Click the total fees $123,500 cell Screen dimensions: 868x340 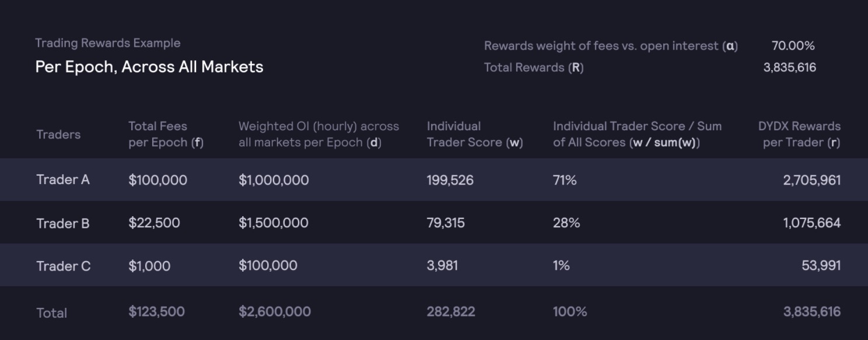(156, 311)
